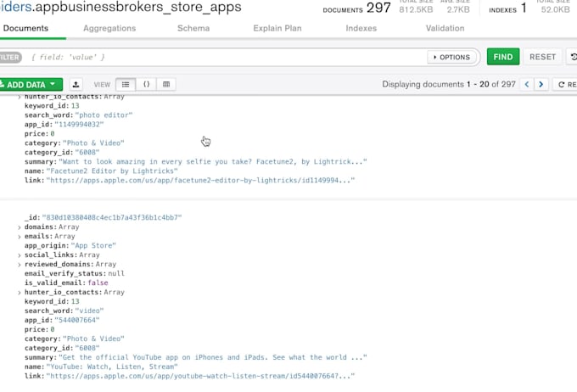The width and height of the screenshot is (577, 392).
Task: Click the INDEXES 1 count
Action: (x=507, y=8)
